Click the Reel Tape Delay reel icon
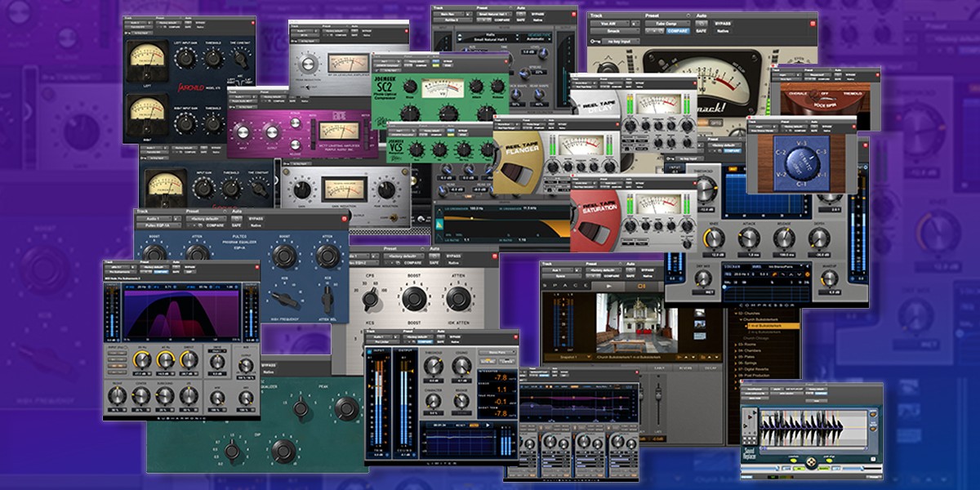 [x=595, y=100]
